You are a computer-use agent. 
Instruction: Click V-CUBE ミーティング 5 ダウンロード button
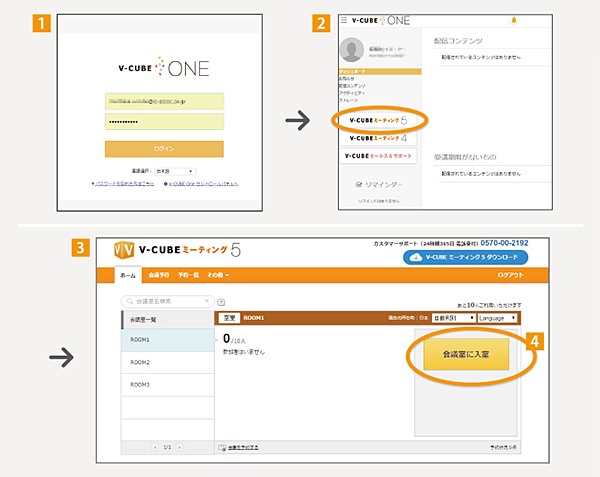click(x=465, y=257)
